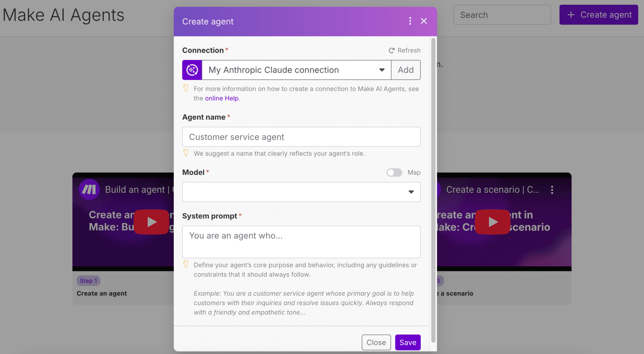
Task: Click the Step 1 badge
Action: 88,280
